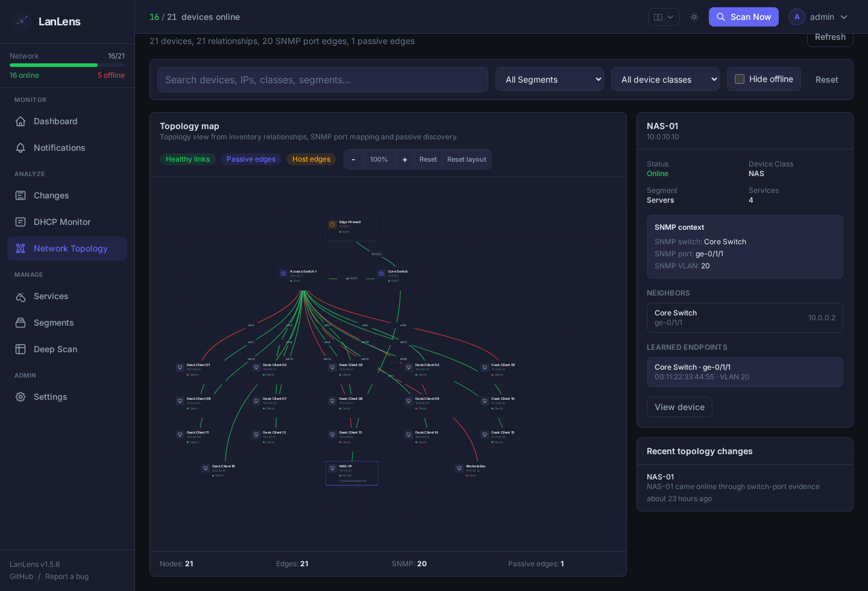Click the admin avatar circle icon
The height and width of the screenshot is (591, 868).
(x=797, y=17)
